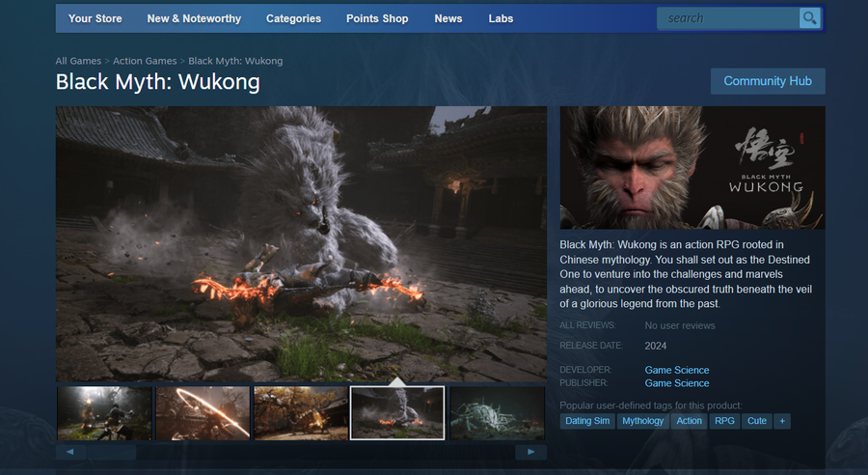Click the All Games breadcrumb link
Screen dimensions: 868x475
[x=78, y=61]
